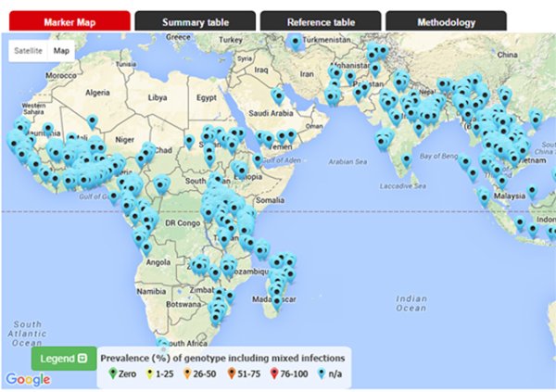Switch to the Map view type
556x392 pixels.
(61, 51)
